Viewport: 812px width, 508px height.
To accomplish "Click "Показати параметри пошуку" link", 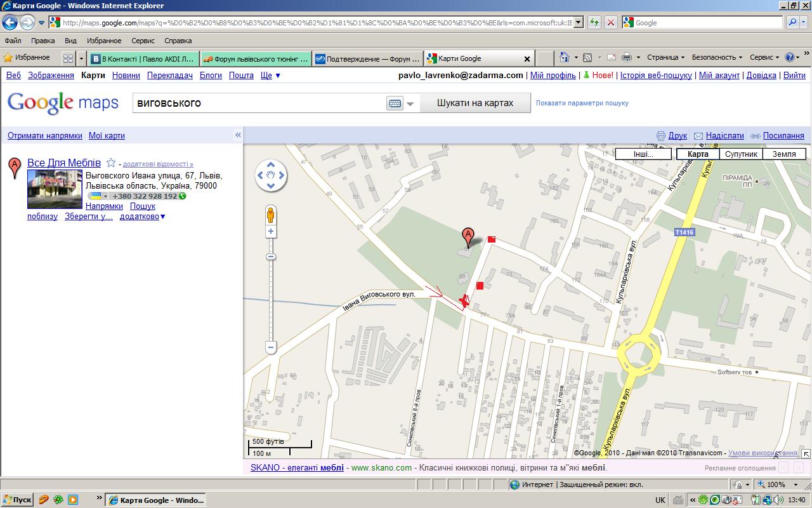I will click(582, 103).
